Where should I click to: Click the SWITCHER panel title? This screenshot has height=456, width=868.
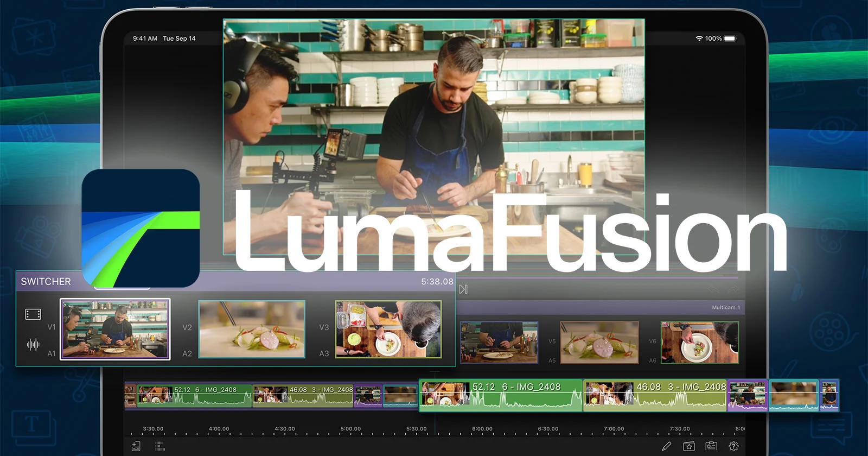tap(46, 282)
